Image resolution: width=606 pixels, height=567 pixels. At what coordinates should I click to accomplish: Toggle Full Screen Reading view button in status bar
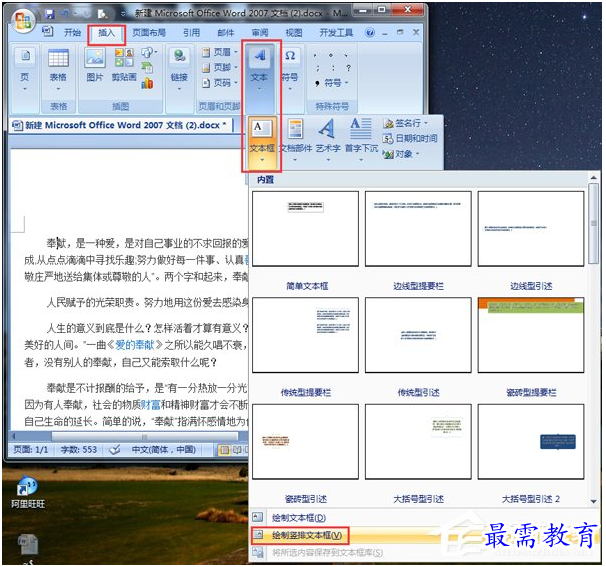pyautogui.click(x=237, y=450)
